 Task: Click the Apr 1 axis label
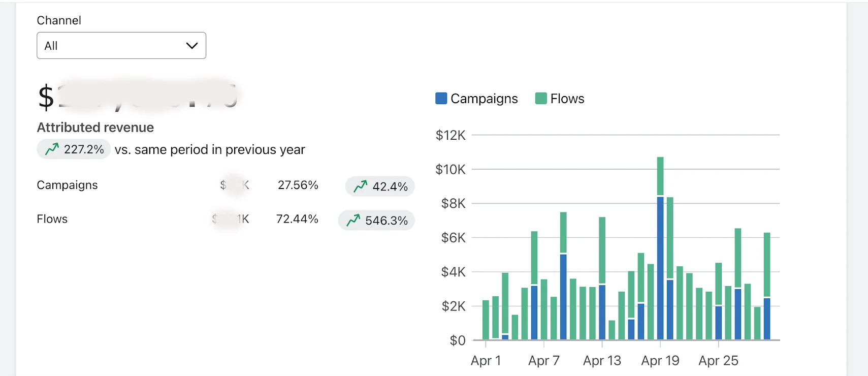pos(486,361)
